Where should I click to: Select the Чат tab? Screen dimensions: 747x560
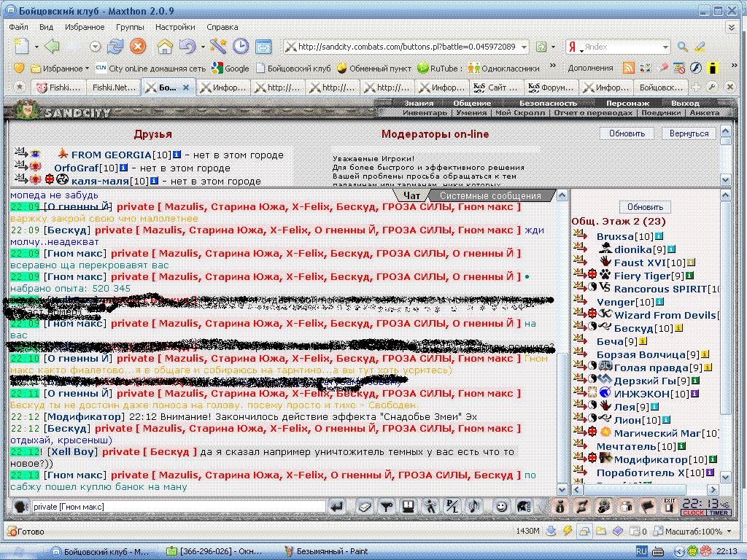click(x=411, y=195)
